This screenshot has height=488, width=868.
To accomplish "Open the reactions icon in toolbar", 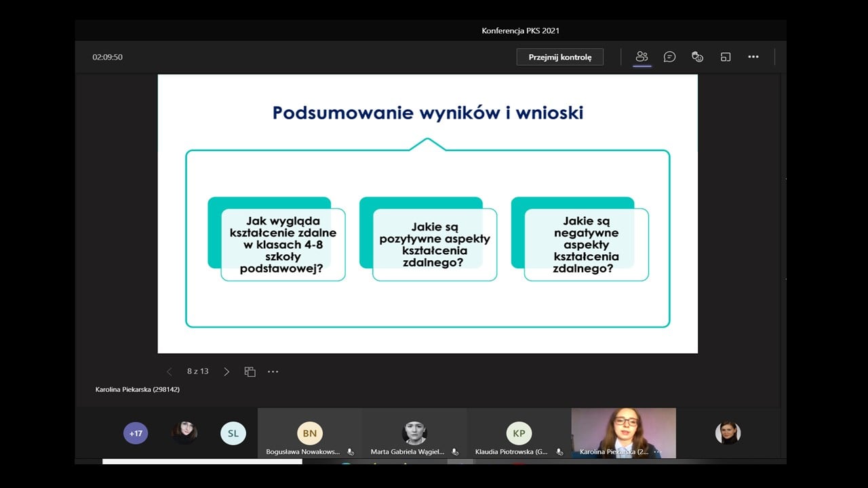I will point(697,57).
